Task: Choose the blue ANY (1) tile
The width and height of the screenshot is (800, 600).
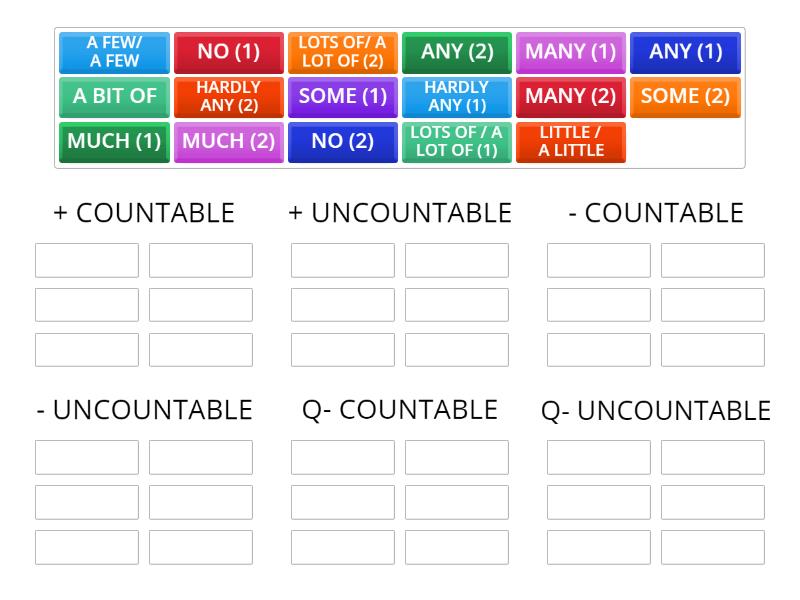Action: [685, 52]
